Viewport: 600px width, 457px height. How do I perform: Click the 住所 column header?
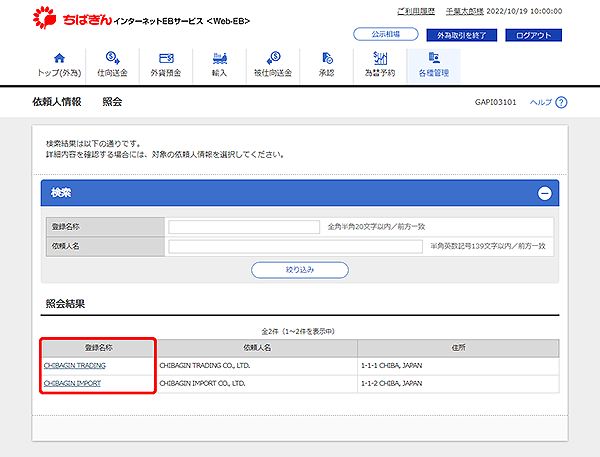[458, 348]
